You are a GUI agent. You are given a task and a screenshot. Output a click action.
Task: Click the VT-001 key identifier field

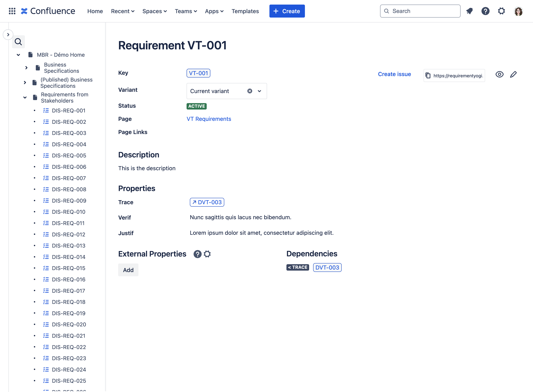click(198, 73)
